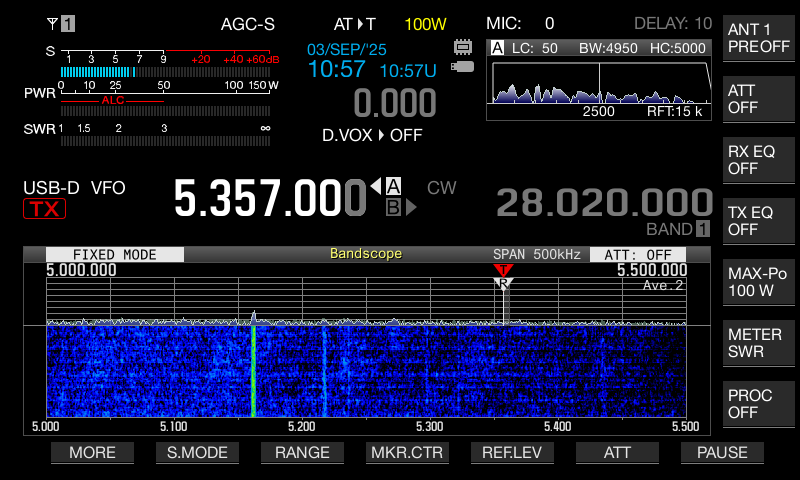Click SPAN 500kHz setting
The width and height of the screenshot is (800, 480).
point(536,254)
